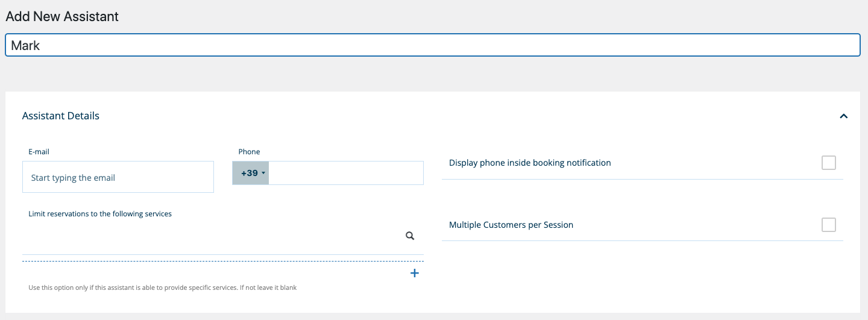Image resolution: width=868 pixels, height=320 pixels.
Task: Click the small arrow beside +39
Action: point(263,174)
